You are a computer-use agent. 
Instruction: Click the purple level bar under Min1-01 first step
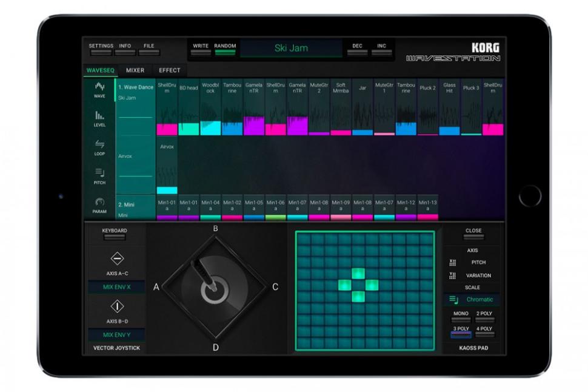[167, 217]
